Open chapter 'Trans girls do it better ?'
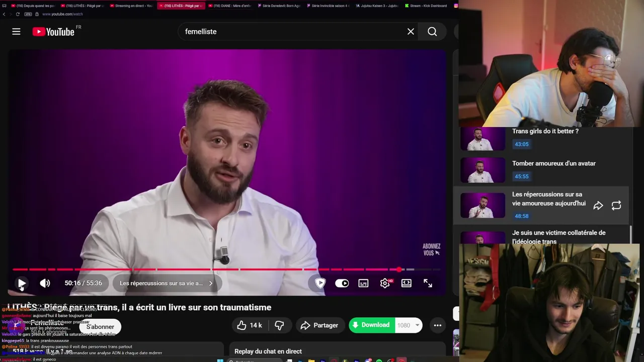 [x=545, y=131]
